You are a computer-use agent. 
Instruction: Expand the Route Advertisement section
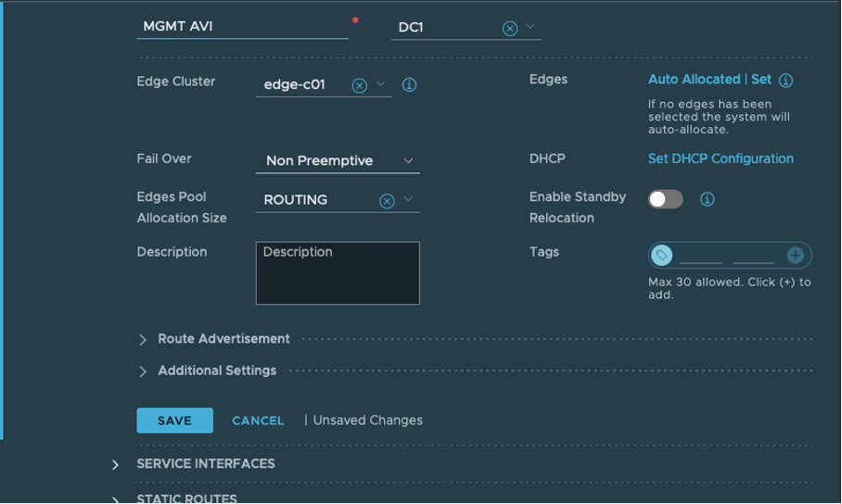143,340
